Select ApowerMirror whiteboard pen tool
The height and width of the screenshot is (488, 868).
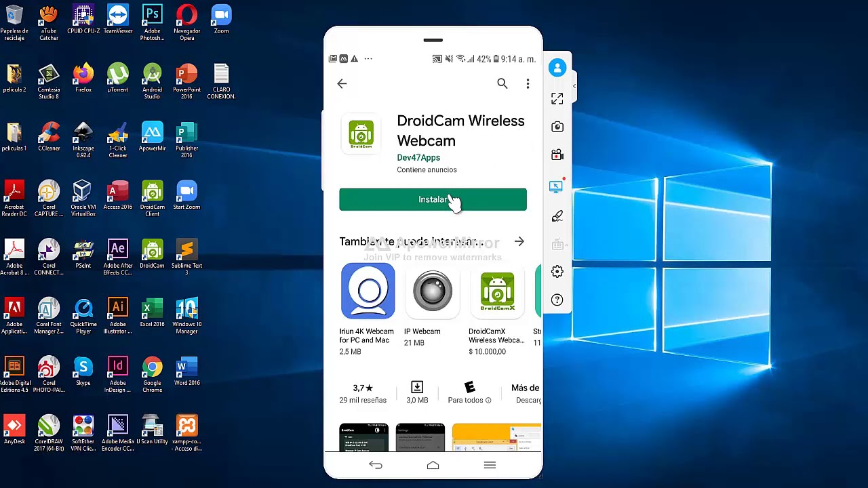pos(557,216)
